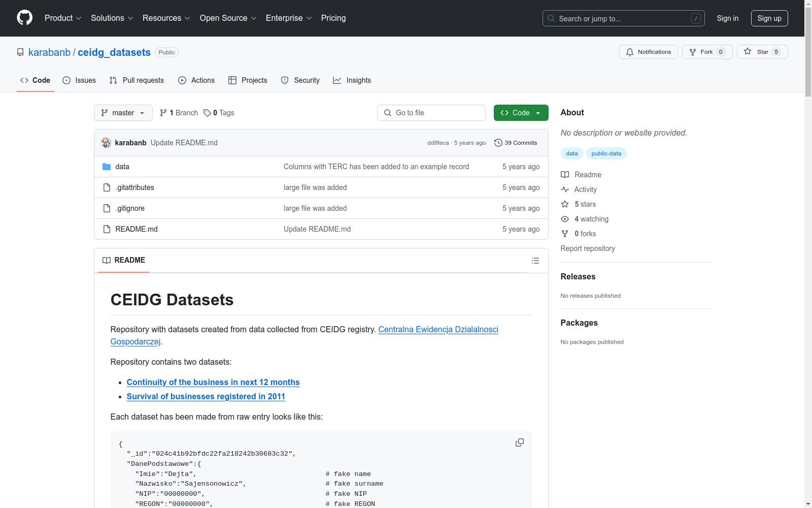Open the .gitattributes file
The width and height of the screenshot is (812, 508).
(x=134, y=187)
